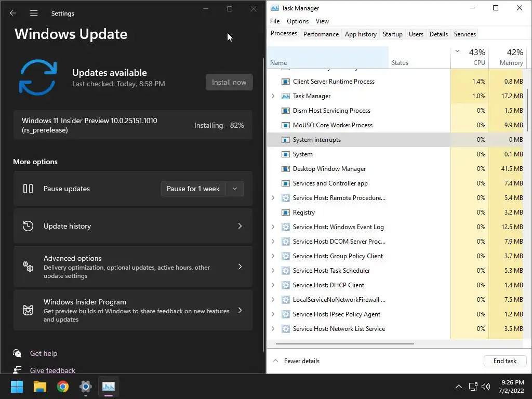The image size is (532, 399).
Task: Sort processes by the Memory column header
Action: (x=508, y=57)
